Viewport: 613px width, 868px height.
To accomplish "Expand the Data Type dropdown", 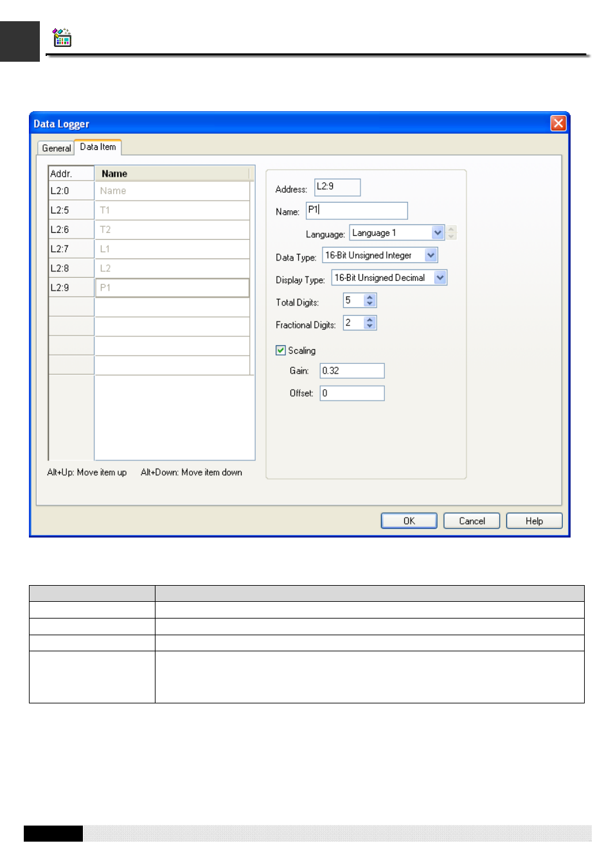I will click(x=431, y=255).
